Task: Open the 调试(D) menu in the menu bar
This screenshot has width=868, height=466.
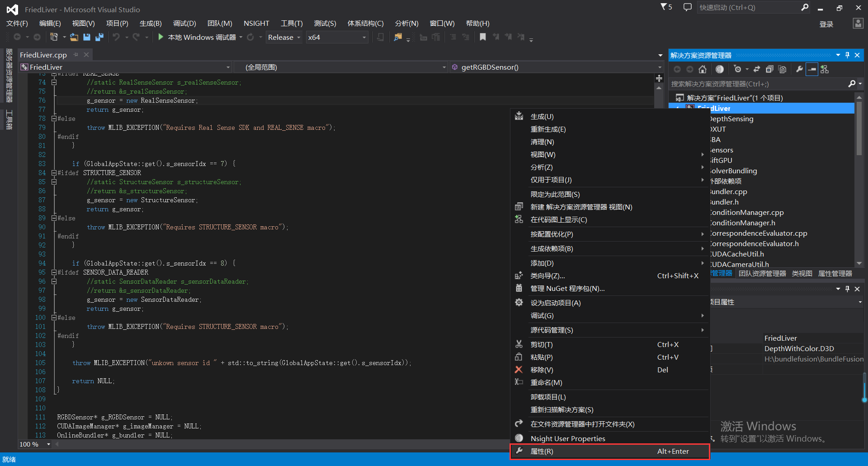Action: [x=184, y=24]
